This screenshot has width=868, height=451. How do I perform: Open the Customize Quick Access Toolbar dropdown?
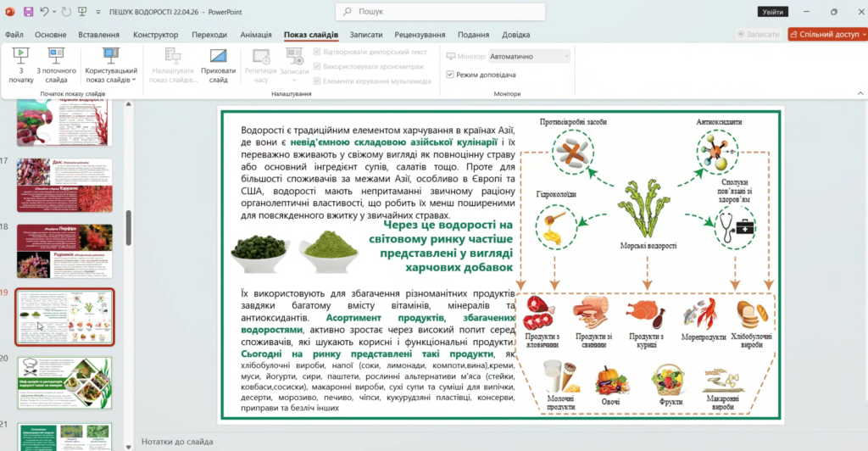tap(97, 12)
